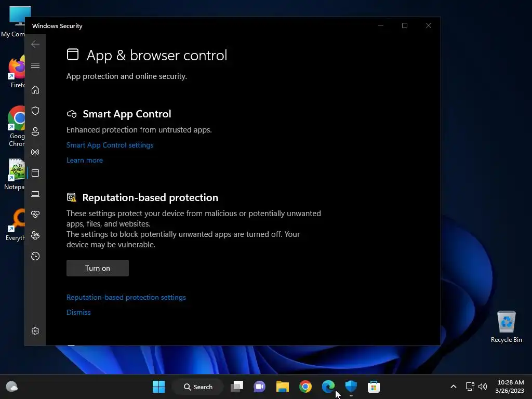Open the hamburger navigation menu
The width and height of the screenshot is (532, 399).
[x=35, y=65]
